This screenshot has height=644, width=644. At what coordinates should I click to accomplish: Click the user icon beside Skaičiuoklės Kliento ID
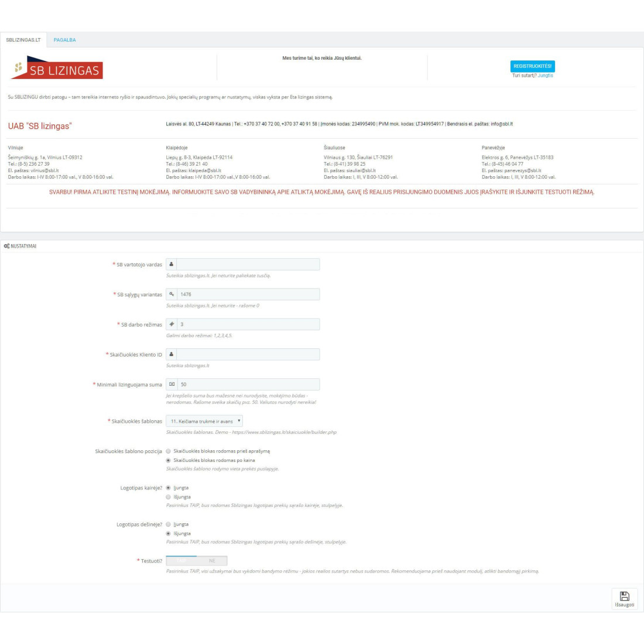(171, 354)
